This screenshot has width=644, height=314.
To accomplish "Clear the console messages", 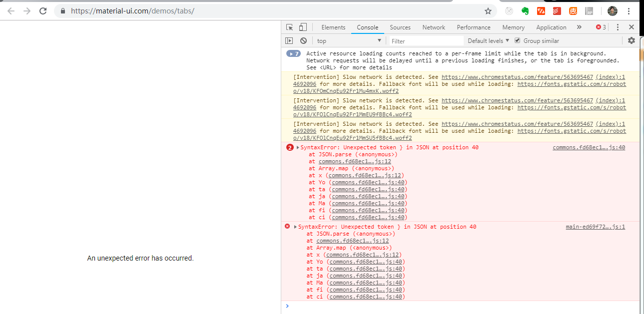I will 303,40.
